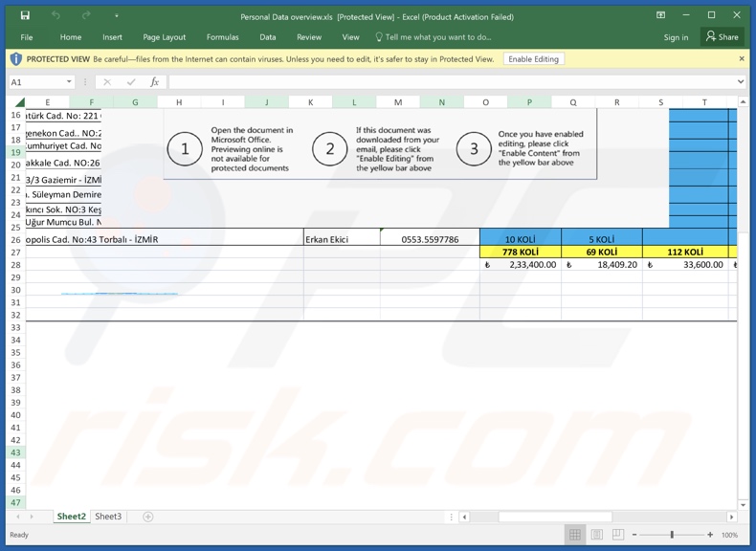This screenshot has height=551, width=756.
Task: Expand the Name Box dropdown arrow
Action: click(70, 82)
